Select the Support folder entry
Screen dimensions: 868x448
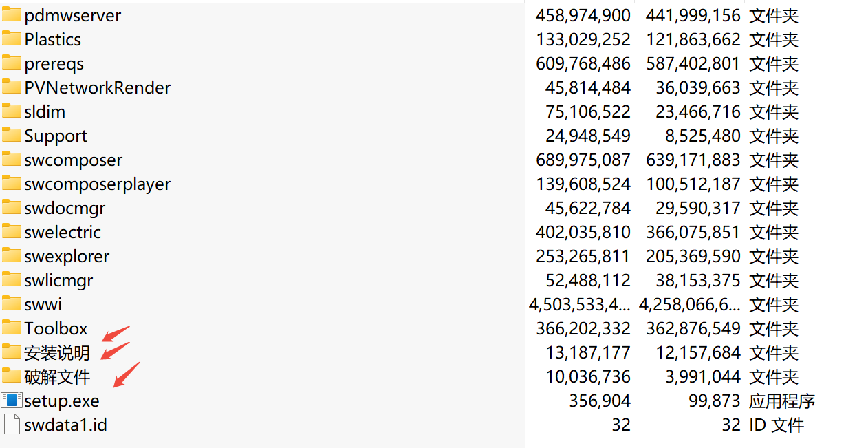56,136
